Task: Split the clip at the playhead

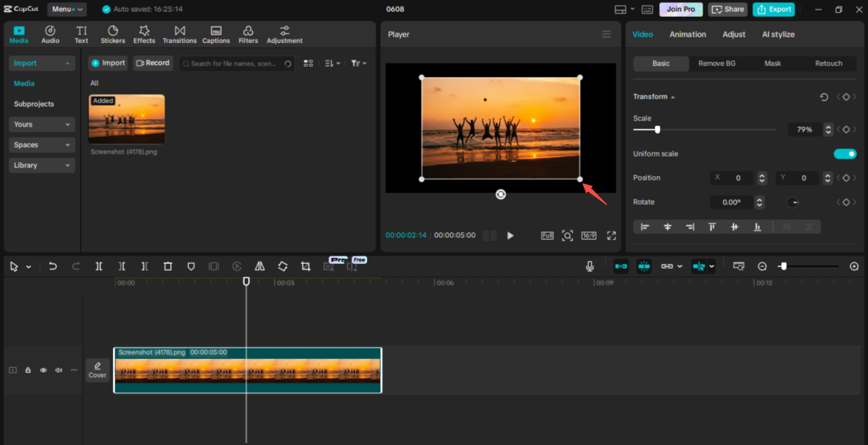Action: [x=99, y=266]
